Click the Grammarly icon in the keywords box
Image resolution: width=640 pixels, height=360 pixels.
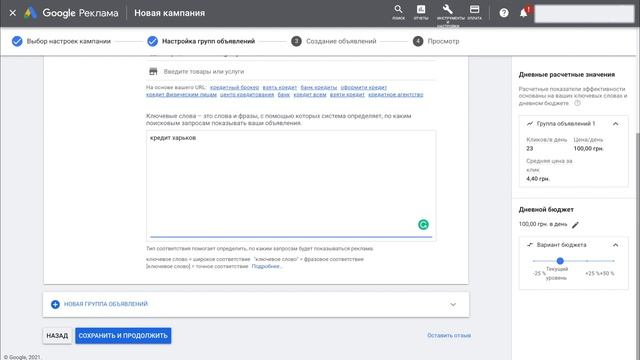coord(423,224)
